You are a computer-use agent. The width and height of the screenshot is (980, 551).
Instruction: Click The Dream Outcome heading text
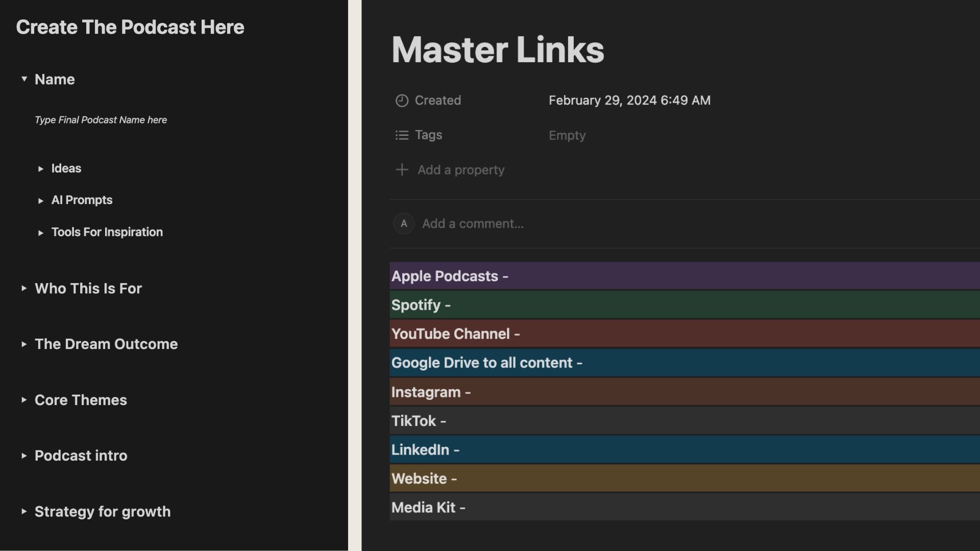(x=106, y=344)
